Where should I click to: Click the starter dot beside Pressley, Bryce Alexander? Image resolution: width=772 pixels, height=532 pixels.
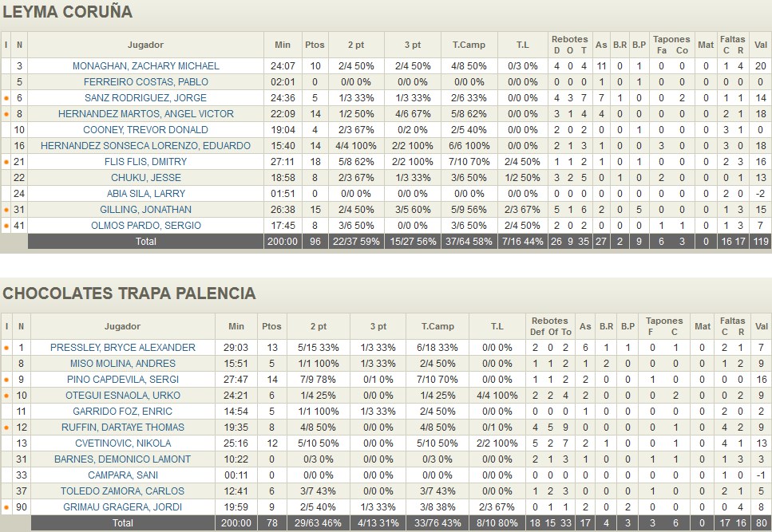coord(6,348)
